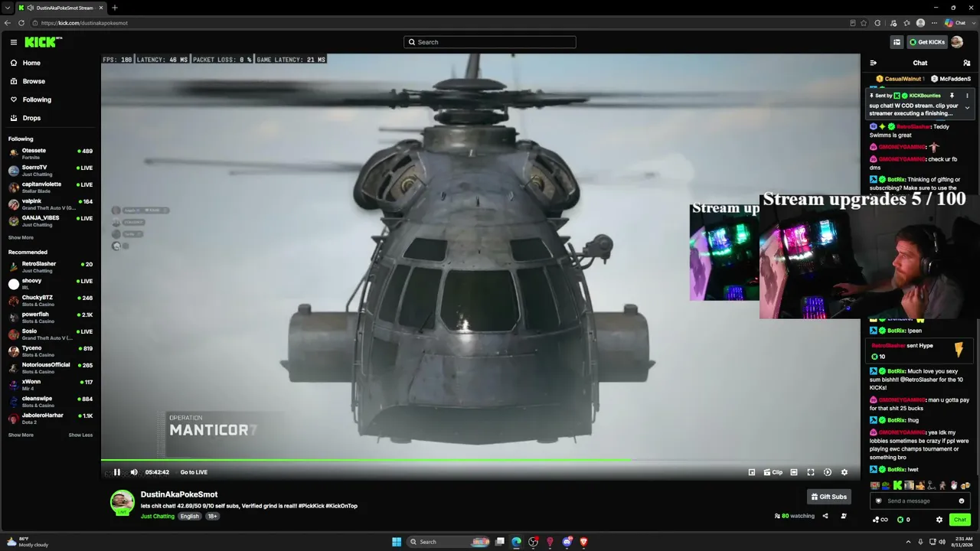
Task: Open recommended channel Sosio
Action: click(51, 334)
